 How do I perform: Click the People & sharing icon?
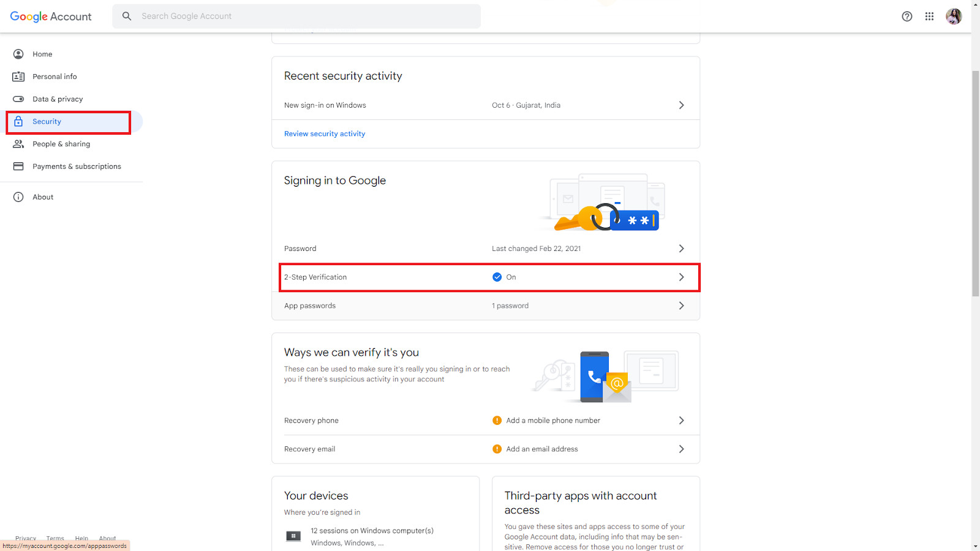click(x=18, y=144)
